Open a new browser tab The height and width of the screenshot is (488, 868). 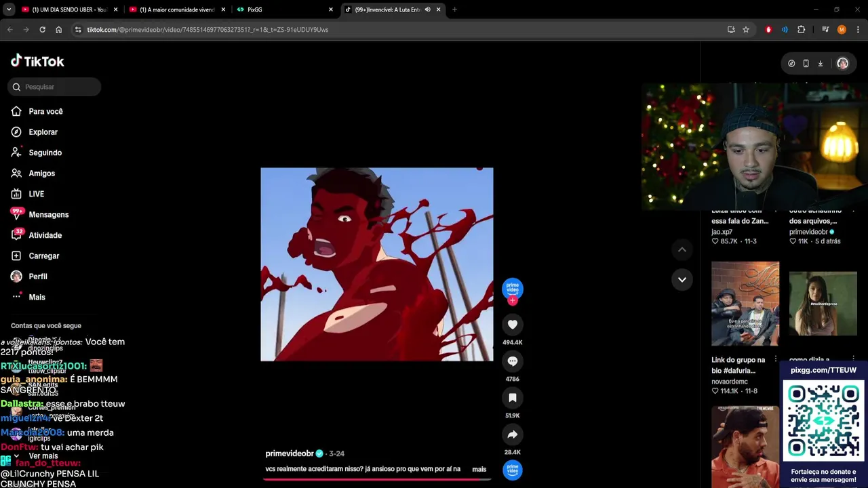[x=454, y=9]
